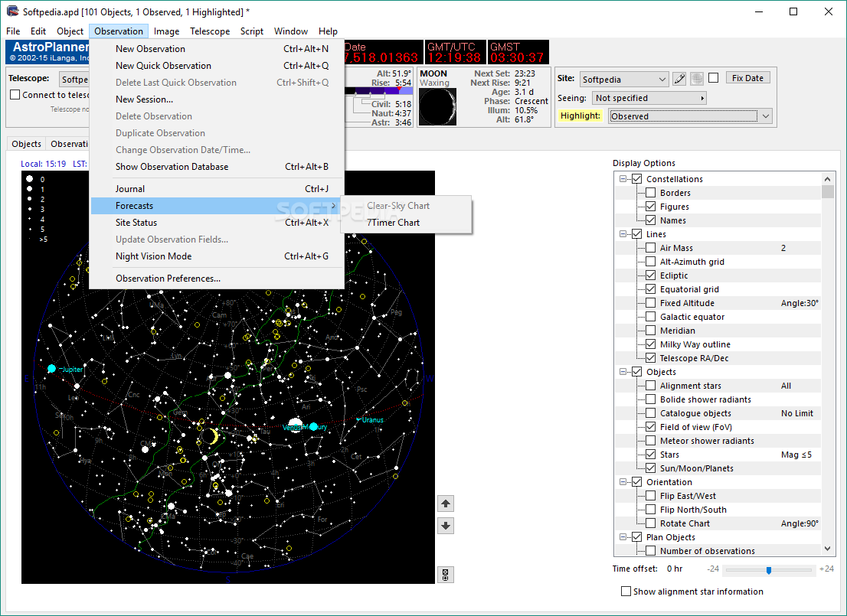Uncheck constellation Names

[x=651, y=220]
